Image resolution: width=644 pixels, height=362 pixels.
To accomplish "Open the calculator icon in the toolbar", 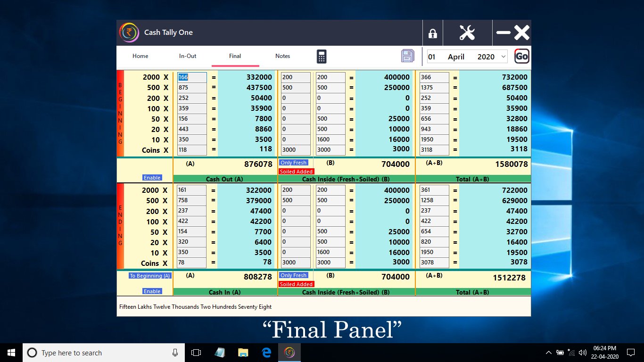I will [x=321, y=56].
